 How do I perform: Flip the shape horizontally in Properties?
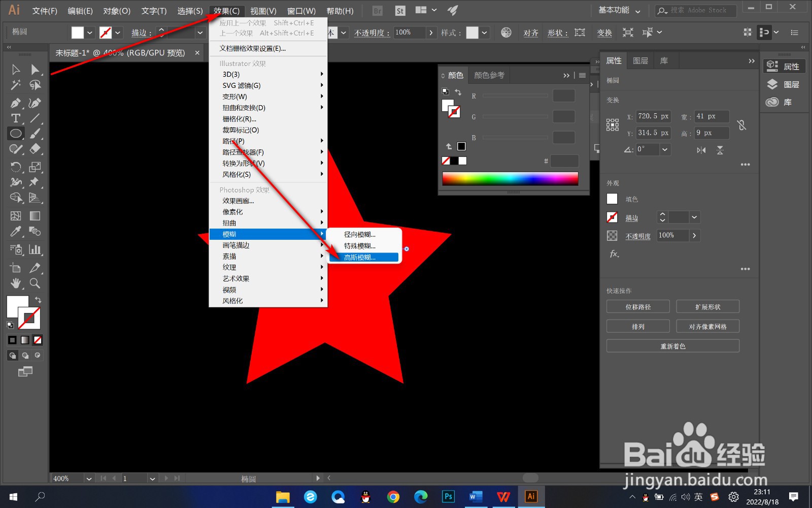point(701,150)
